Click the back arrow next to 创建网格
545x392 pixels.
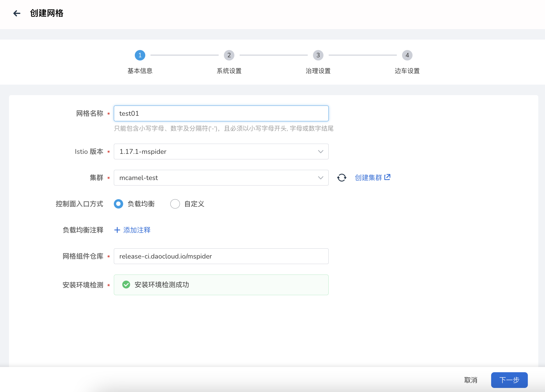(x=17, y=13)
